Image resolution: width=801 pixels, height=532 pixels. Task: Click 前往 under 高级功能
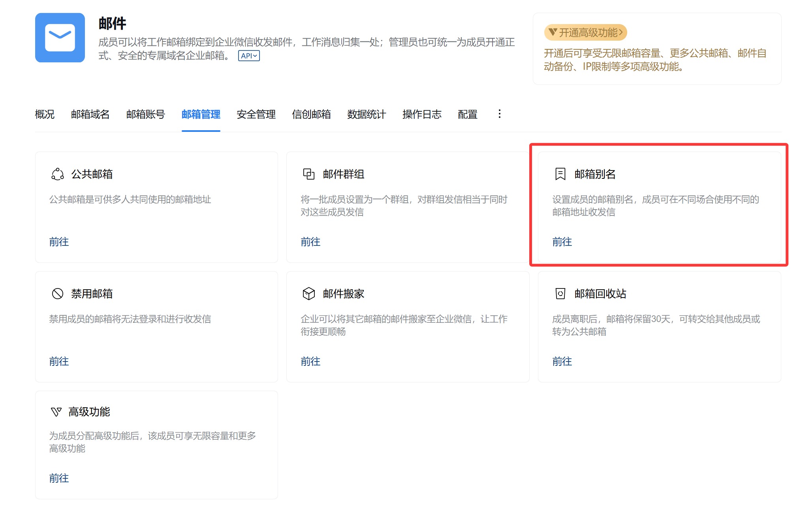pos(59,478)
